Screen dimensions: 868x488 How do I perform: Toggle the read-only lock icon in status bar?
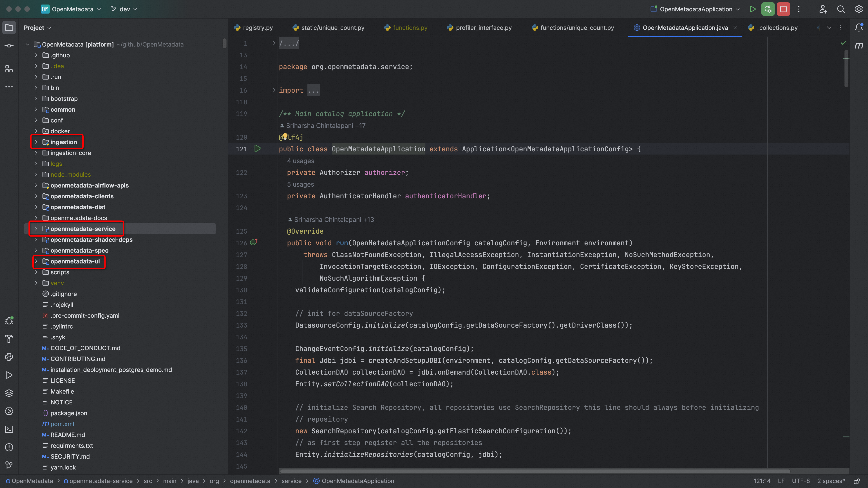click(856, 481)
